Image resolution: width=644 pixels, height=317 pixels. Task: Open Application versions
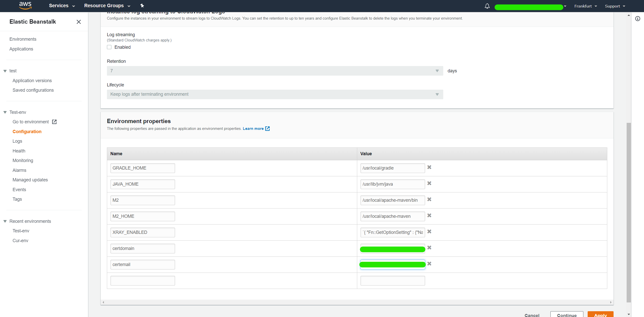32,81
